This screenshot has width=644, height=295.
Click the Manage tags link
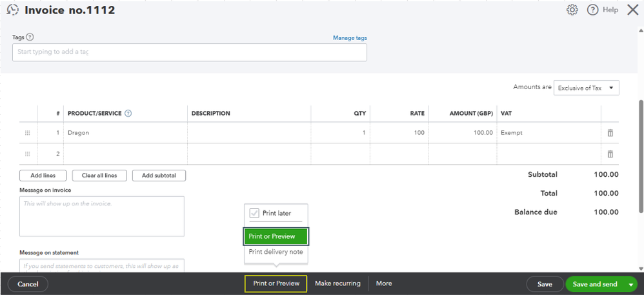click(x=350, y=38)
